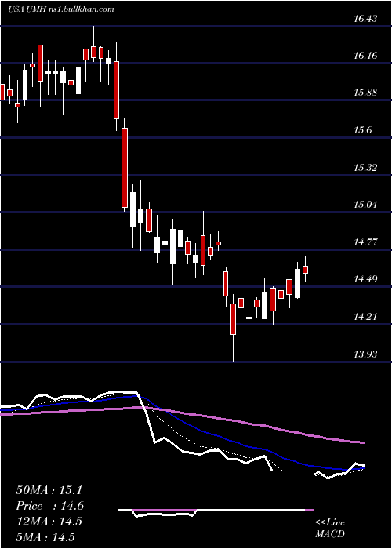Image resolution: width=392 pixels, height=549 pixels.
Task: Click inside the MACD inset chart box
Action: coord(216,510)
